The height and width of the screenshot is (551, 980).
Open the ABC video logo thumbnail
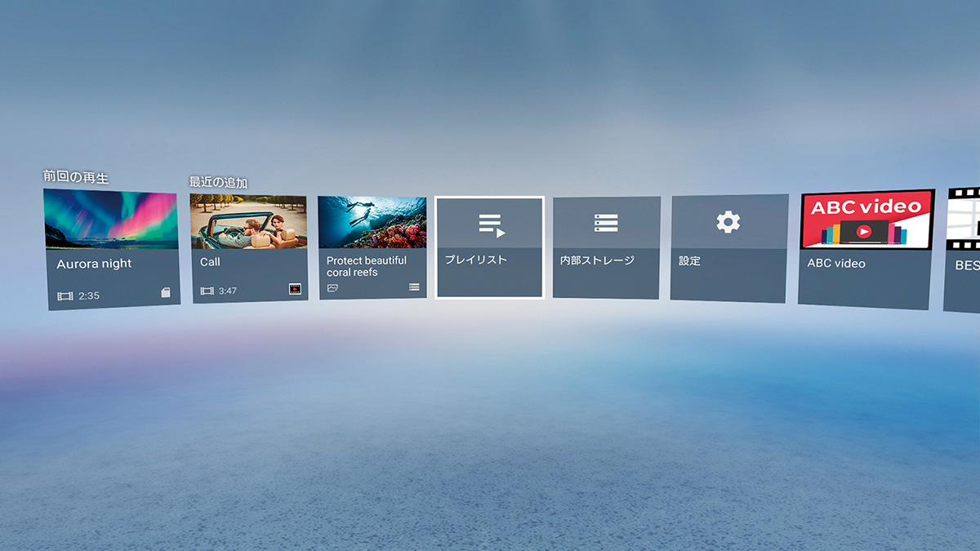pyautogui.click(x=867, y=220)
